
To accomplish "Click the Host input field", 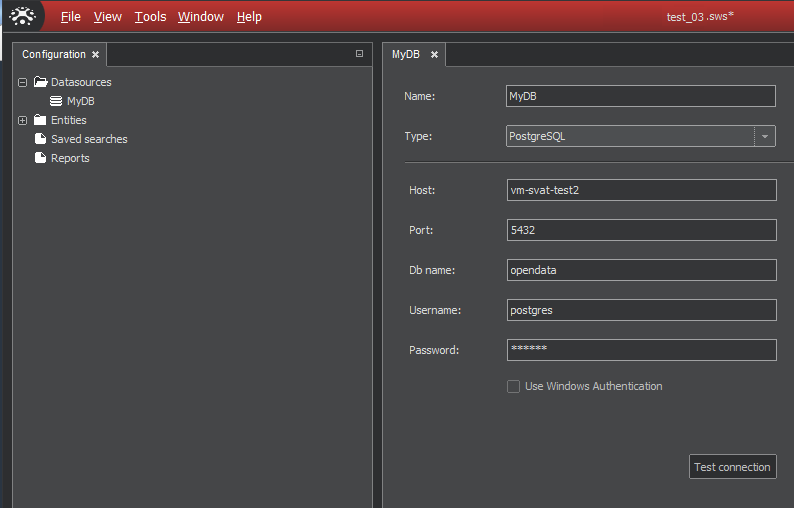I will (x=641, y=190).
